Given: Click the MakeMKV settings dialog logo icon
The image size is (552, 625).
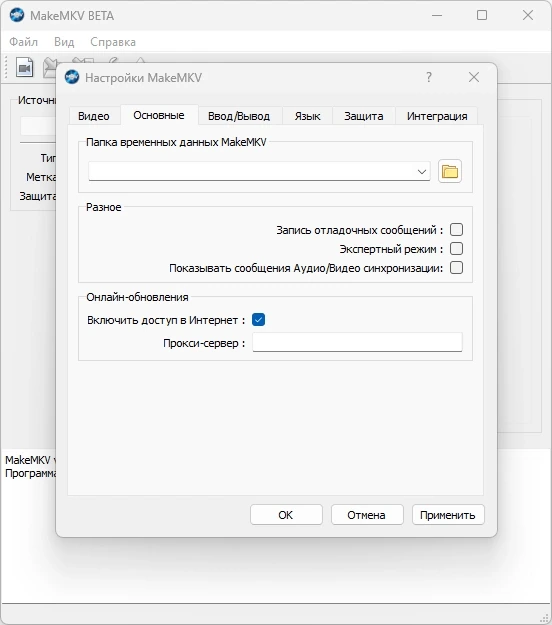Looking at the screenshot, I should [72, 77].
